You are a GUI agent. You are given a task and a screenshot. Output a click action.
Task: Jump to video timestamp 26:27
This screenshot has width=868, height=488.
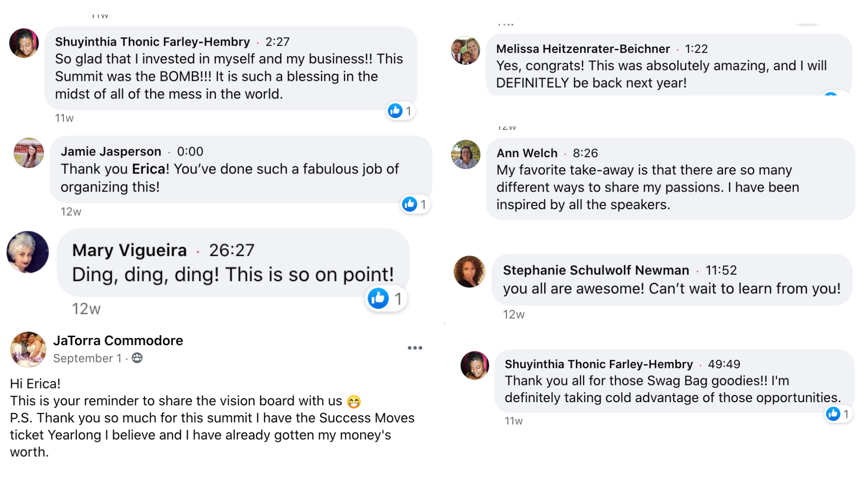click(x=231, y=250)
